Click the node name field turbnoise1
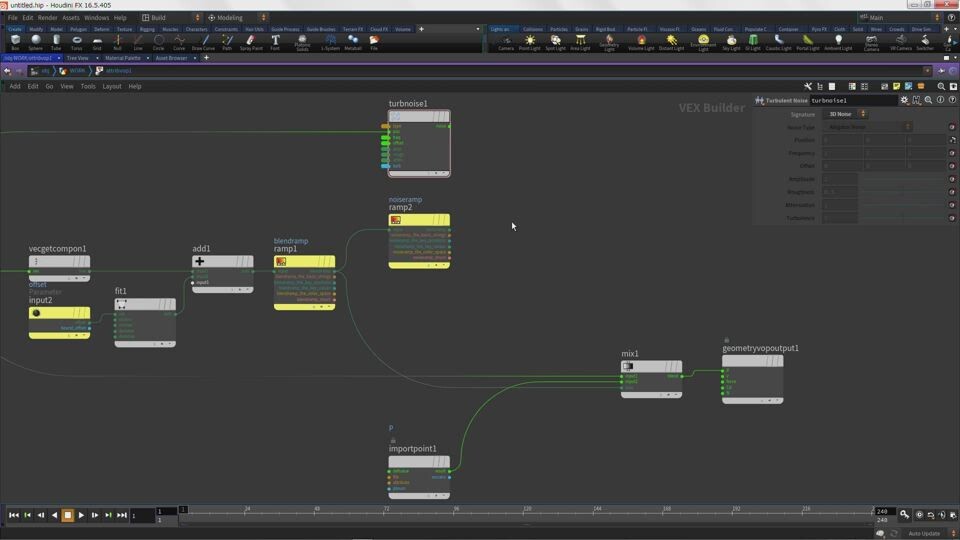The image size is (960, 540). 852,100
